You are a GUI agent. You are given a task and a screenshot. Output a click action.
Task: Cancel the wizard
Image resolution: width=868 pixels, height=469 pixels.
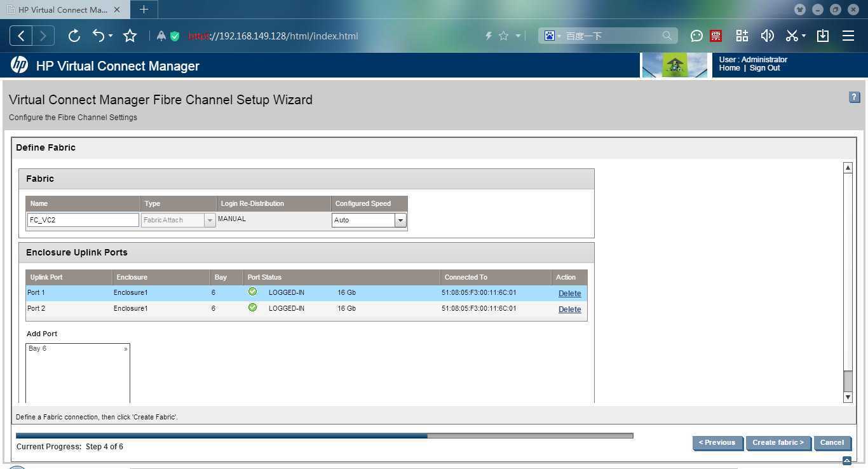pyautogui.click(x=832, y=443)
